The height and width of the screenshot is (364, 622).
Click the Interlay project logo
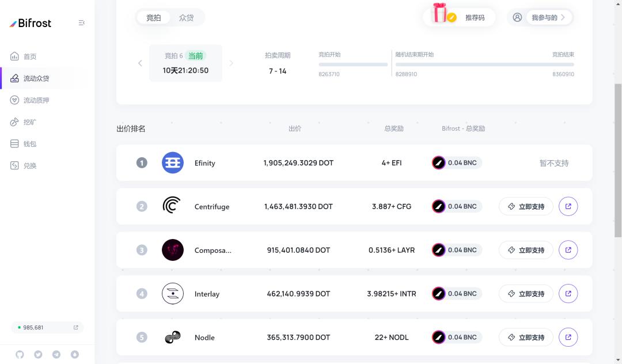pyautogui.click(x=173, y=294)
